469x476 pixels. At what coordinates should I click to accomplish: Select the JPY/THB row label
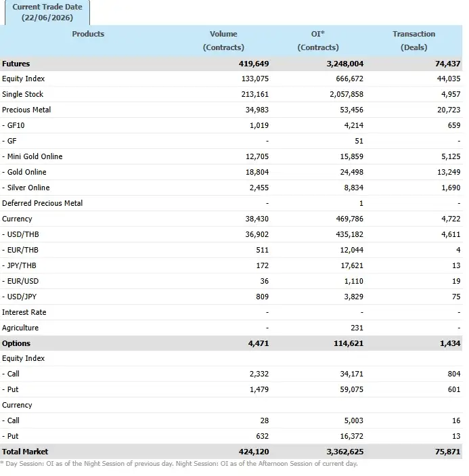(19, 265)
